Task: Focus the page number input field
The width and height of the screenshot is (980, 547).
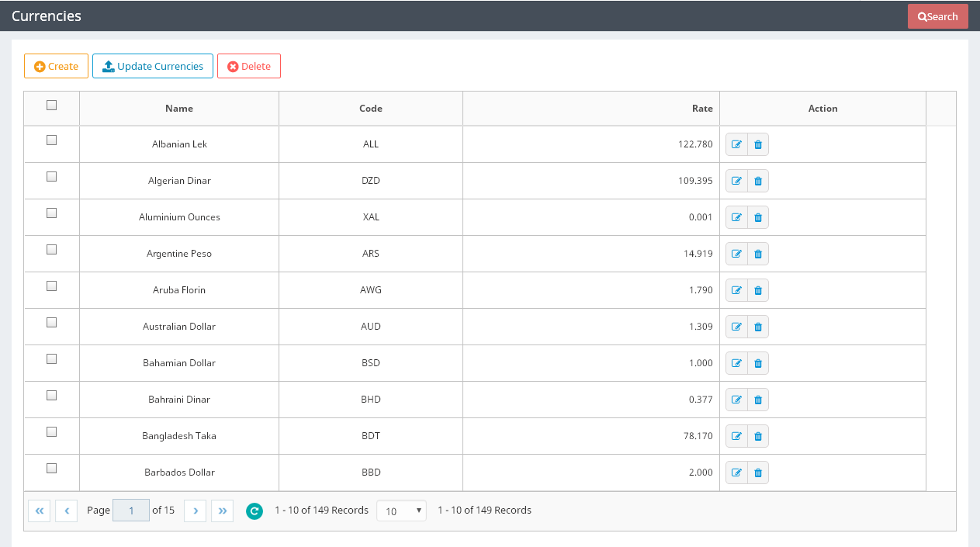Action: (x=131, y=511)
